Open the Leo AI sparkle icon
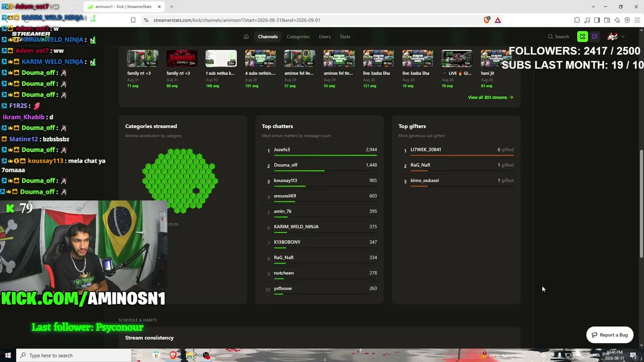This screenshot has width=644, height=362. click(x=617, y=20)
